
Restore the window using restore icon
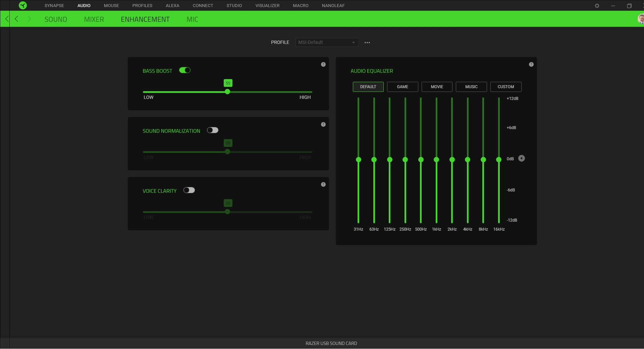click(629, 6)
